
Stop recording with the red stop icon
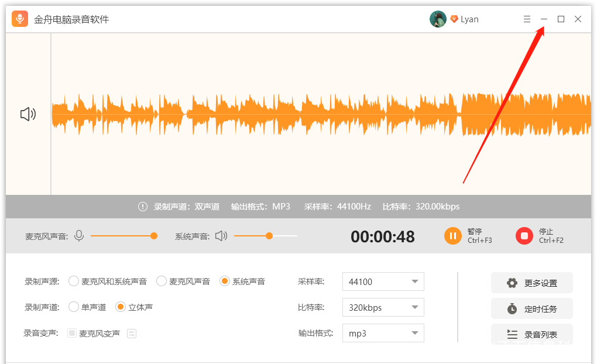click(524, 236)
